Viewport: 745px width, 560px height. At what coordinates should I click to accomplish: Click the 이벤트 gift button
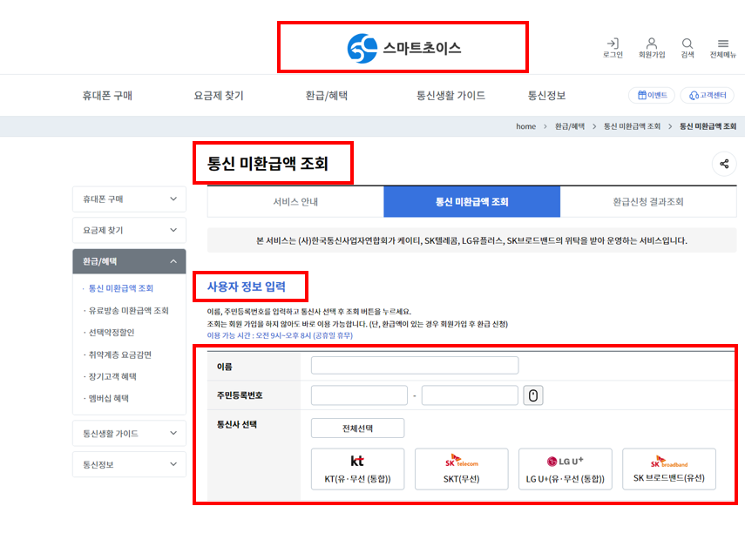(x=652, y=96)
